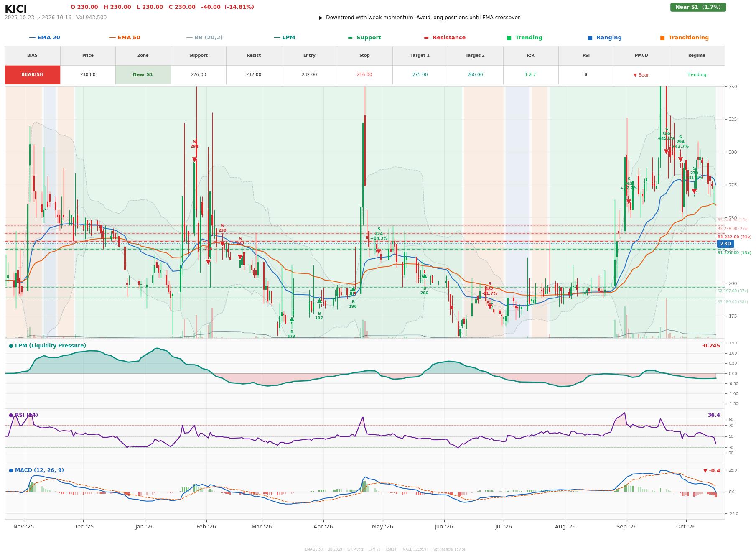Click the LPM (Liquidity Pressure) panel title
This screenshot has height=556, width=756.
[x=47, y=346]
